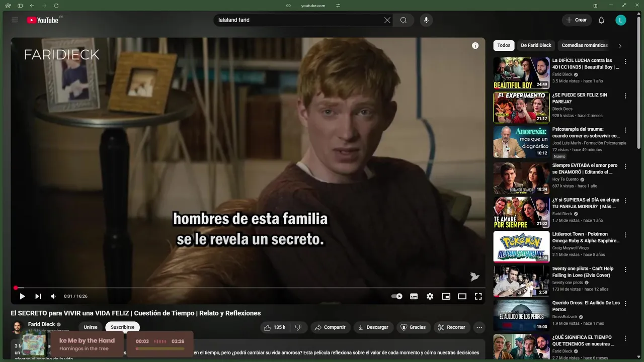Open '¿QUÉ SIGNIFICA EL TIEMPO' video title
Screen dimensions: 644x362
[584, 340]
